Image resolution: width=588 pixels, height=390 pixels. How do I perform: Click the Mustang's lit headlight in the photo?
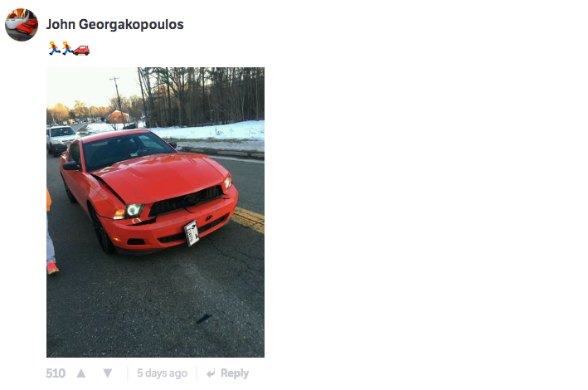click(x=134, y=210)
